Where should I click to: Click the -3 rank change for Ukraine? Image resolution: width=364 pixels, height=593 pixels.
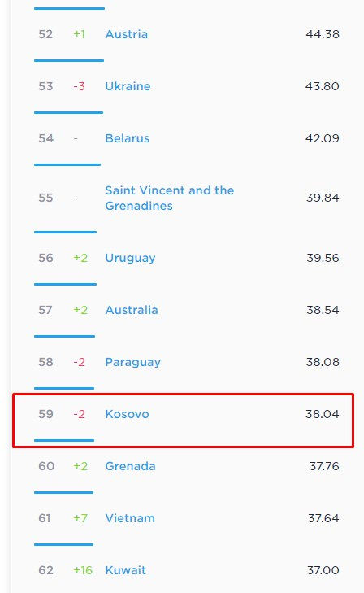pos(80,86)
